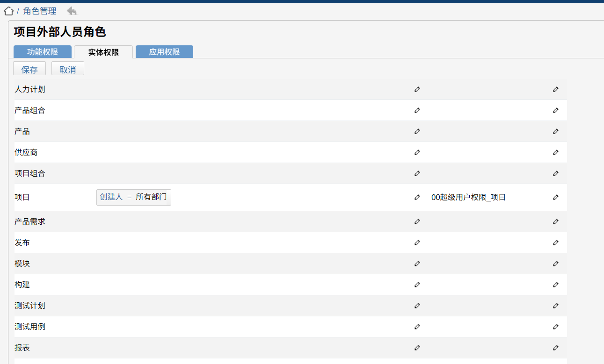Click the 创建人 = 所有部门 filter box
The image size is (604, 364).
(x=134, y=197)
